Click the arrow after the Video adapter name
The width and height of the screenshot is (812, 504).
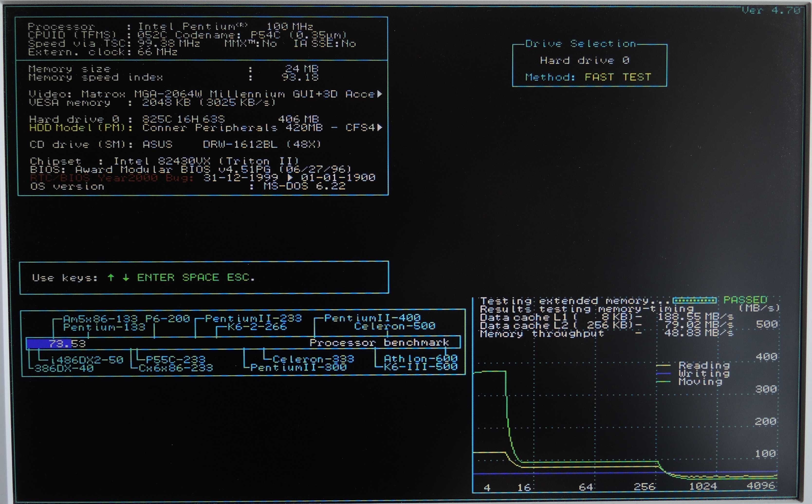(x=379, y=94)
